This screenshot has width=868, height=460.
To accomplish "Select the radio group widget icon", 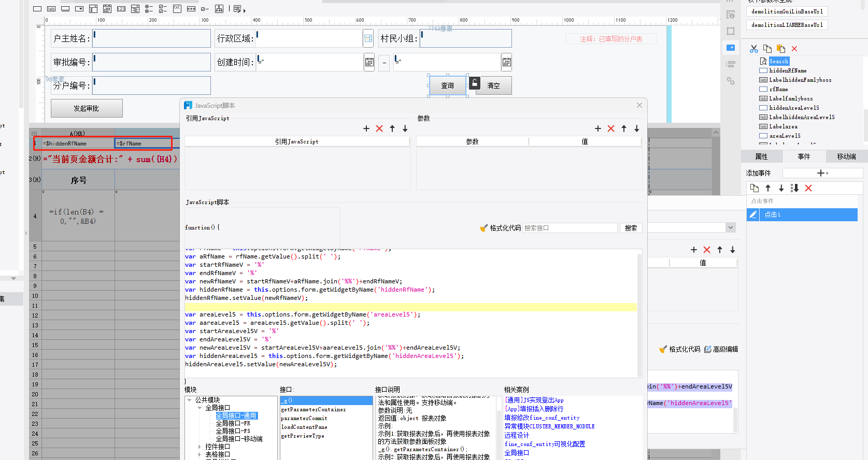I will (x=149, y=9).
